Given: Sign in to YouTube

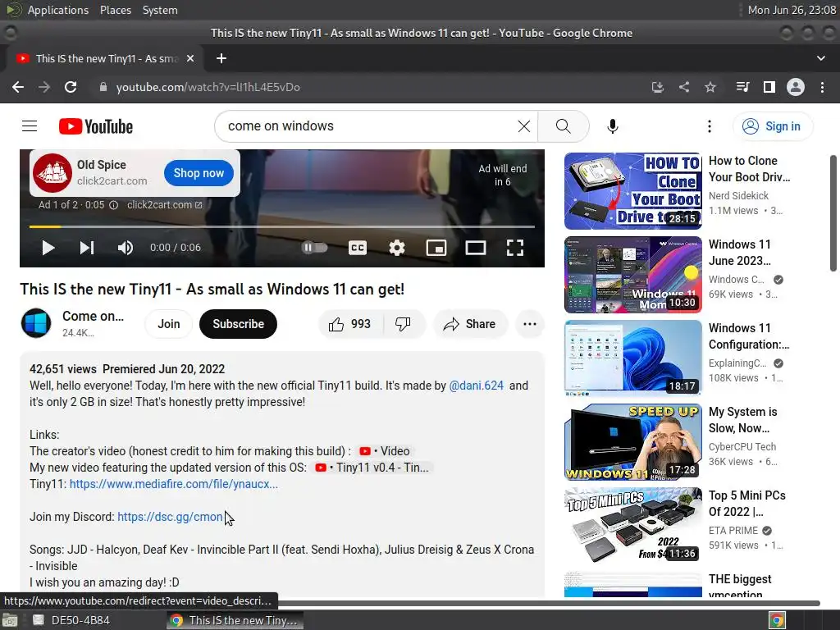Looking at the screenshot, I should click(773, 126).
